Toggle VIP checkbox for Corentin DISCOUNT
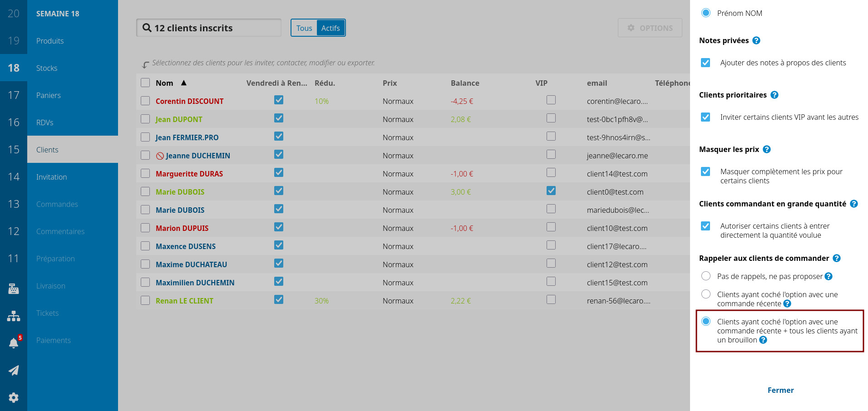Screen dimensions: 868x411 point(551,100)
